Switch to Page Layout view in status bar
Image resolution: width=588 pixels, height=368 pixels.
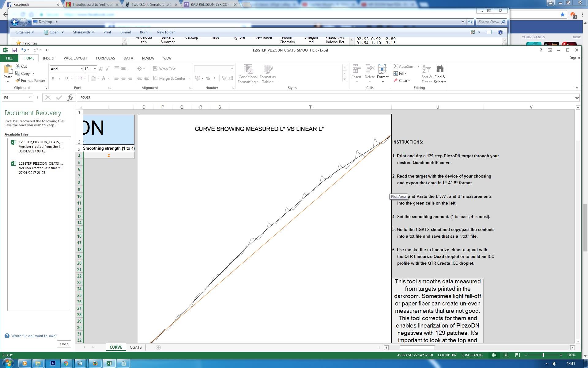click(x=506, y=355)
